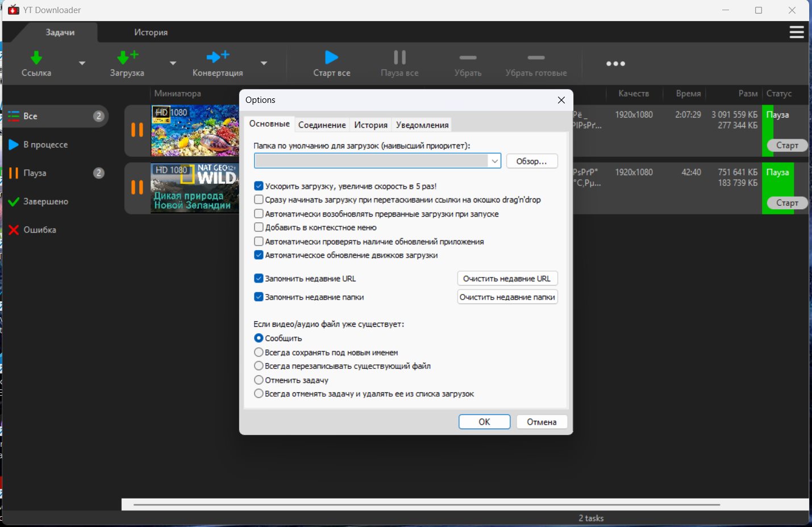812x527 pixels.
Task: Open the three-dots more options icon
Action: [615, 64]
